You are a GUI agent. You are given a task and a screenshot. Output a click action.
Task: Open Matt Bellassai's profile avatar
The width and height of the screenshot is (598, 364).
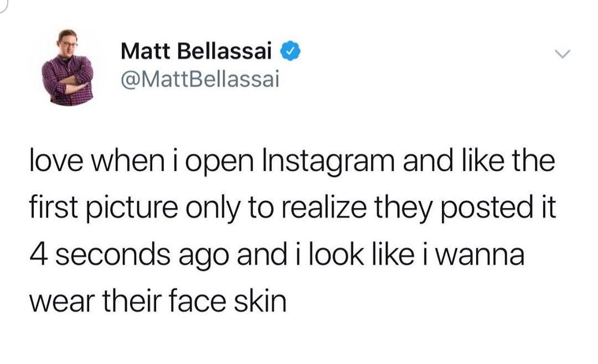pyautogui.click(x=68, y=67)
